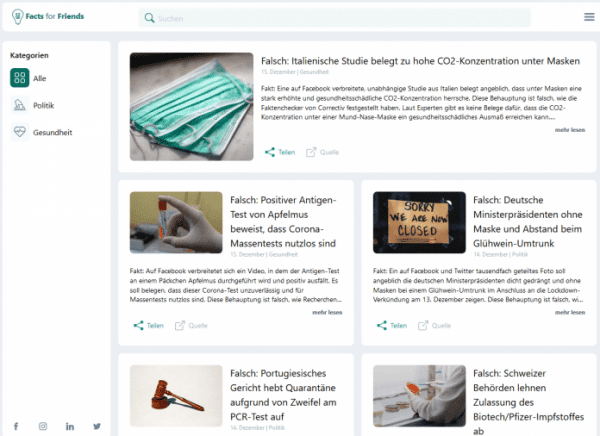Open the hamburger menu
600x436 pixels.
[589, 17]
